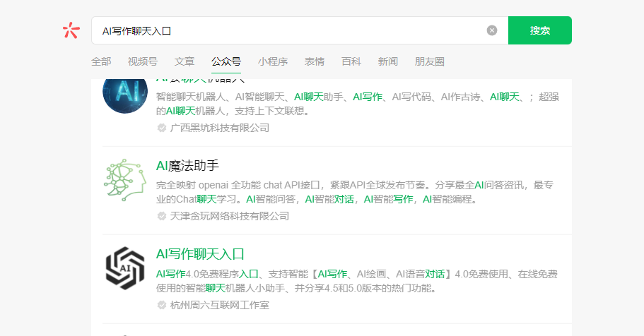Open the black knot AI logo avatar
644x336 pixels.
[x=125, y=268]
